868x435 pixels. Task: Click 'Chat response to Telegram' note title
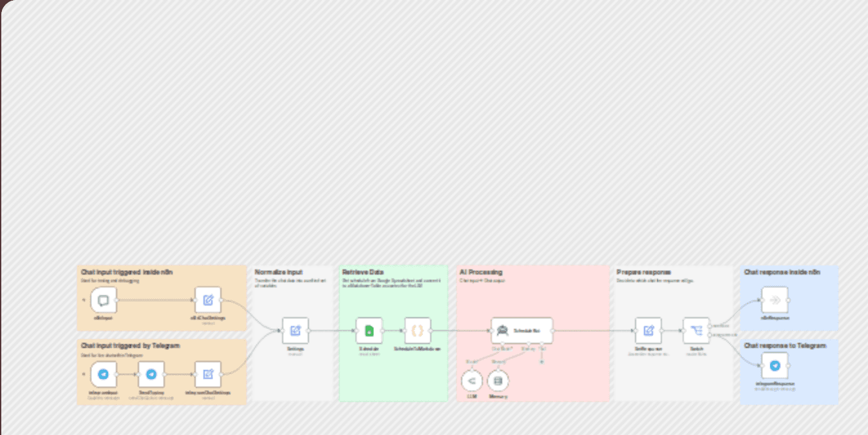pyautogui.click(x=785, y=345)
